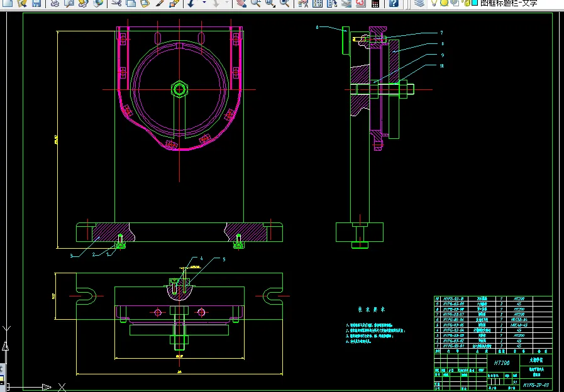The height and width of the screenshot is (392, 564).
Task: Open the 图框标题栏-文字 layer dropdown
Action: 509,3
